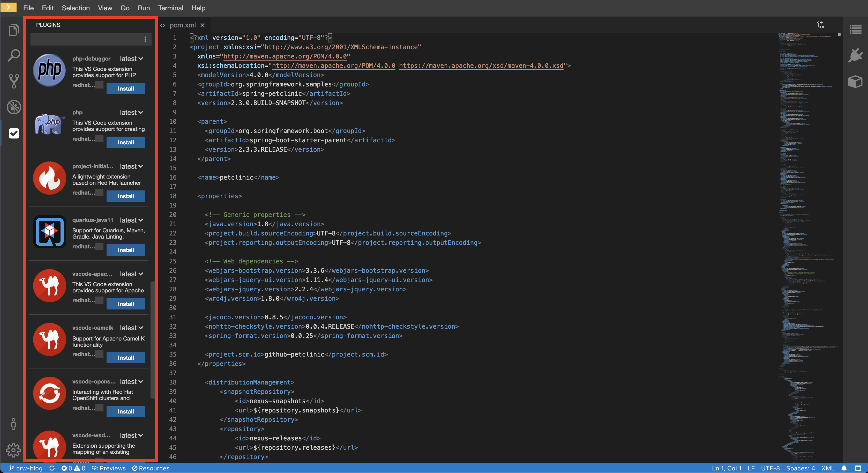This screenshot has height=473, width=868.
Task: Open the Terminal menu
Action: click(170, 8)
